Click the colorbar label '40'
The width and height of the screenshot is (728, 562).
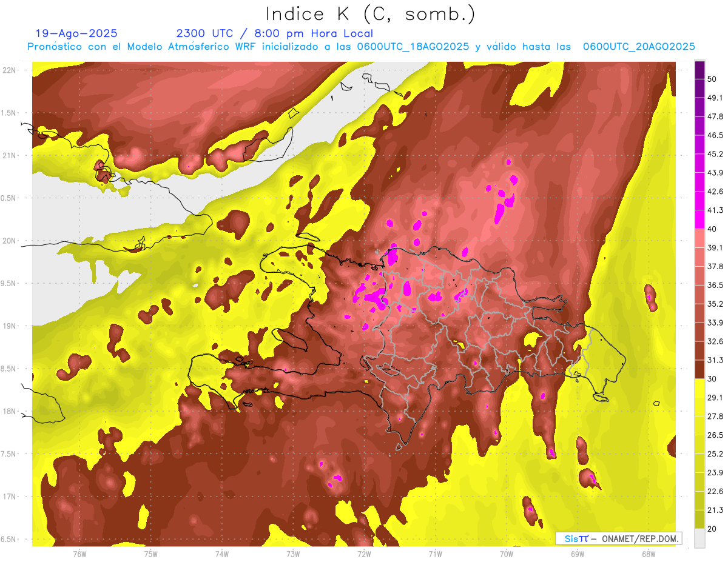tap(712, 229)
